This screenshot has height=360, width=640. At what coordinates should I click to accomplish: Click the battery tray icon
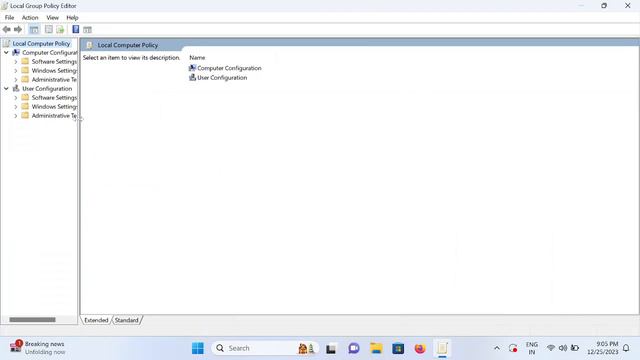(x=575, y=348)
